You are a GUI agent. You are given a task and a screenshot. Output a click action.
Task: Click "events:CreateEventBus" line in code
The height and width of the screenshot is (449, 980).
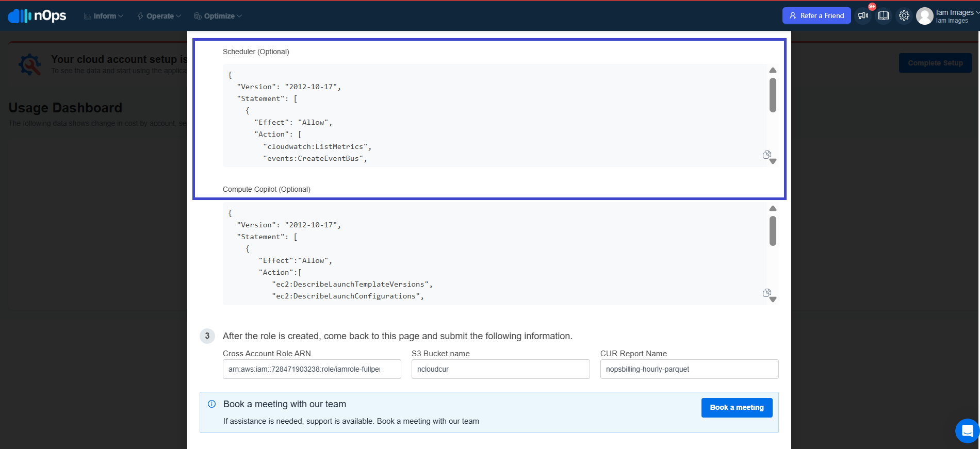[315, 158]
